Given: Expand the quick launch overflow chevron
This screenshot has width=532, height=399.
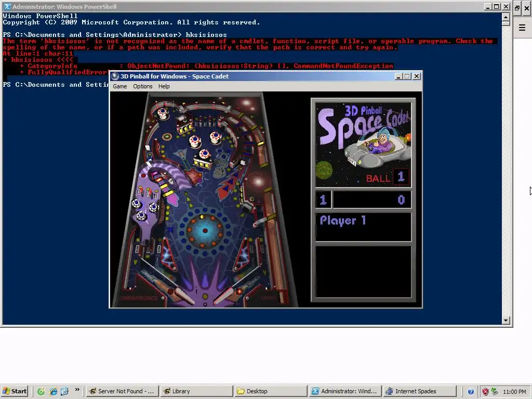Looking at the screenshot, I should click(x=77, y=390).
